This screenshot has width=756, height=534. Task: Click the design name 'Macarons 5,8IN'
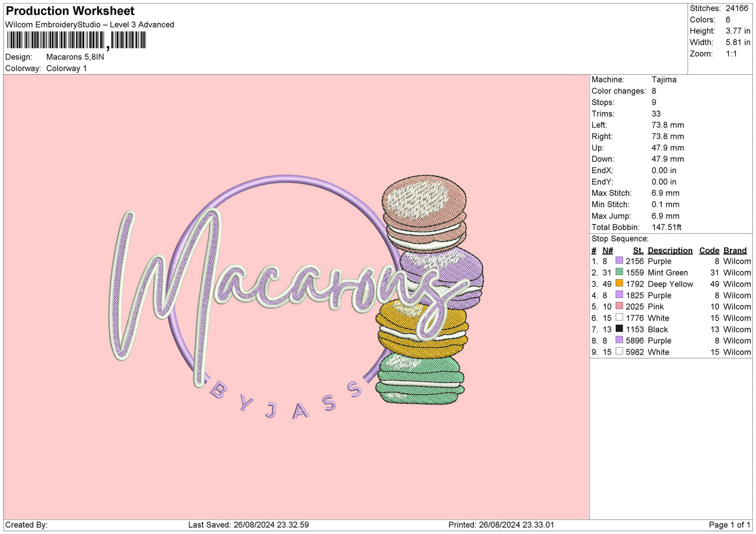[75, 57]
